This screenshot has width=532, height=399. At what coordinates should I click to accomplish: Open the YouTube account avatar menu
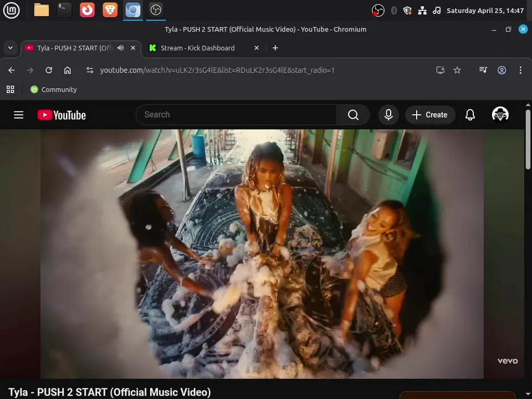click(500, 114)
